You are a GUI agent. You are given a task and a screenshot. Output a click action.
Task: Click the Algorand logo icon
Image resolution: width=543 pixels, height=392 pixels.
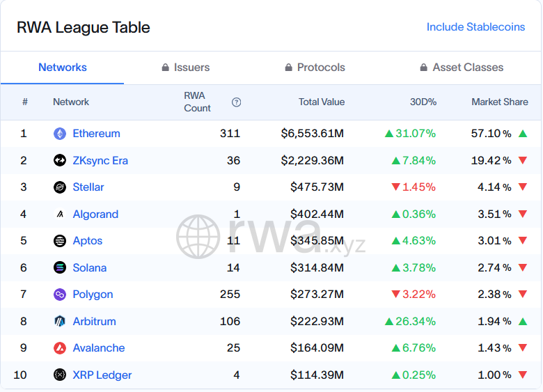coord(60,214)
